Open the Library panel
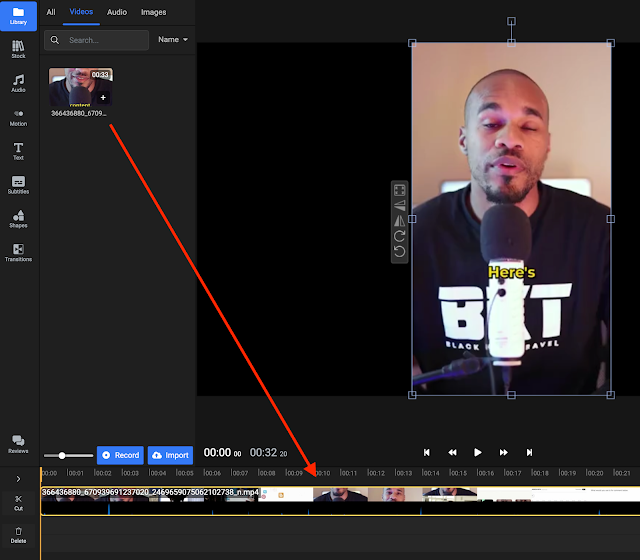The image size is (640, 560). (x=18, y=16)
